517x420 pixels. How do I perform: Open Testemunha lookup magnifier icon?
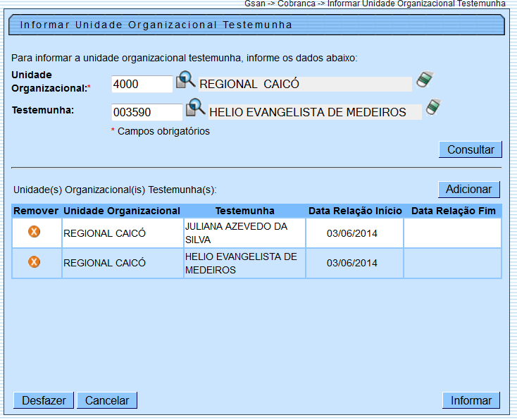pos(195,108)
